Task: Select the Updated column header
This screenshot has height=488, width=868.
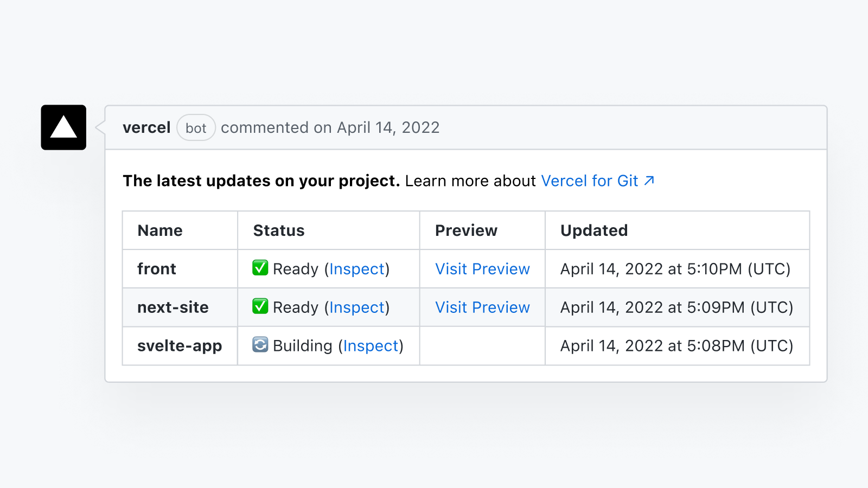Action: tap(593, 230)
